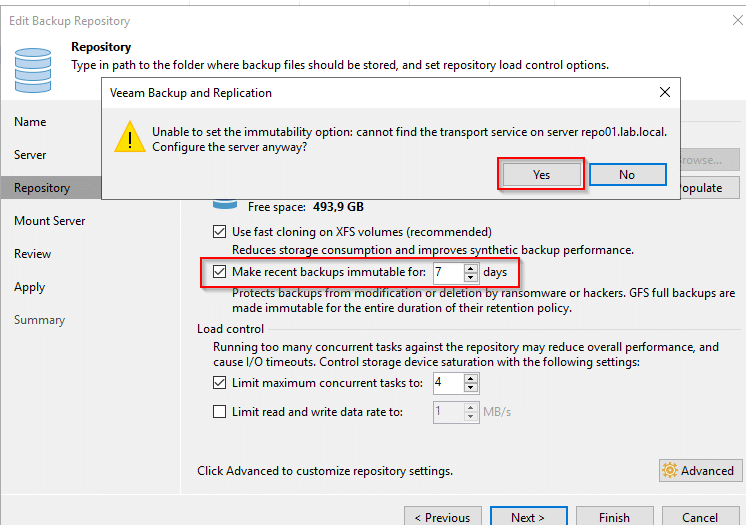Uncheck Make recent backups immutable checkbox
This screenshot has width=746, height=525.
[x=219, y=272]
